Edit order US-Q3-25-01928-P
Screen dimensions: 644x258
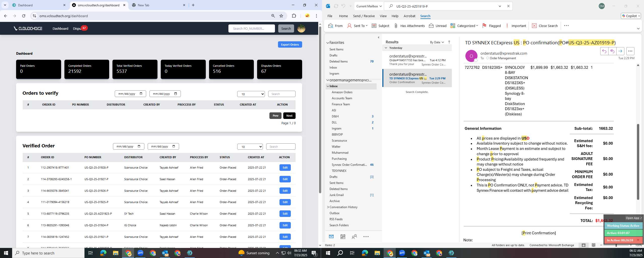point(285,168)
